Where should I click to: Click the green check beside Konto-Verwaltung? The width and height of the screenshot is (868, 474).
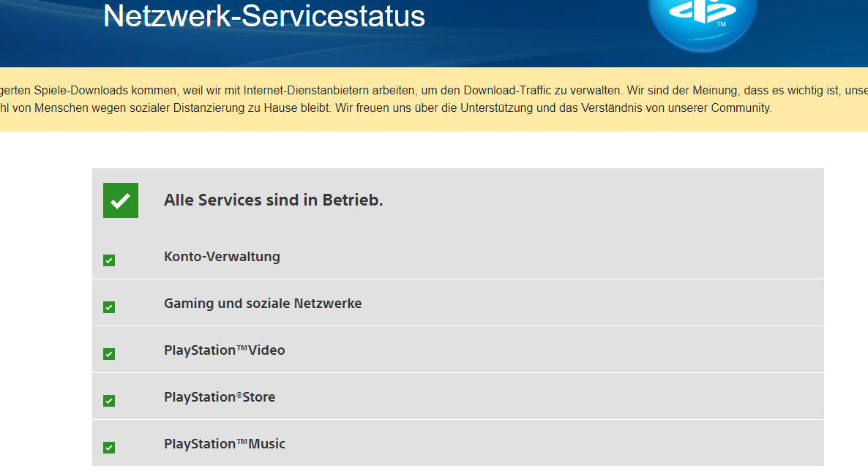tap(109, 260)
